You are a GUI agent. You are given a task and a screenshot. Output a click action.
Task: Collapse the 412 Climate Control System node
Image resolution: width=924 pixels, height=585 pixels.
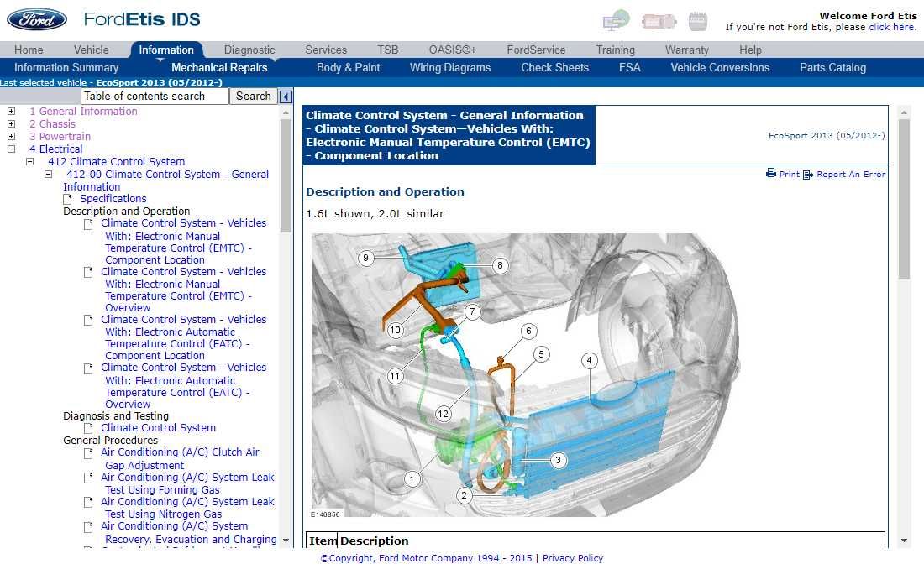click(29, 161)
